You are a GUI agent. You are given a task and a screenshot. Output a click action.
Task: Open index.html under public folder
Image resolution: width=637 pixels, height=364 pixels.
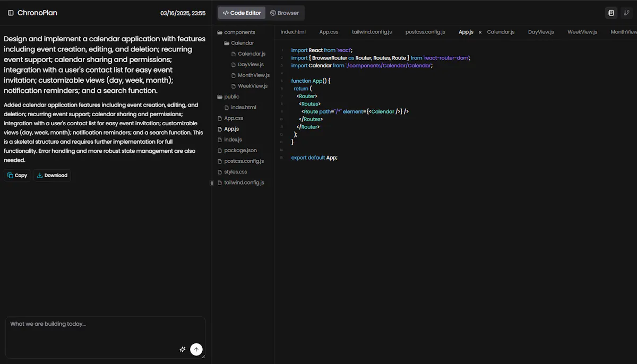[x=239, y=107]
